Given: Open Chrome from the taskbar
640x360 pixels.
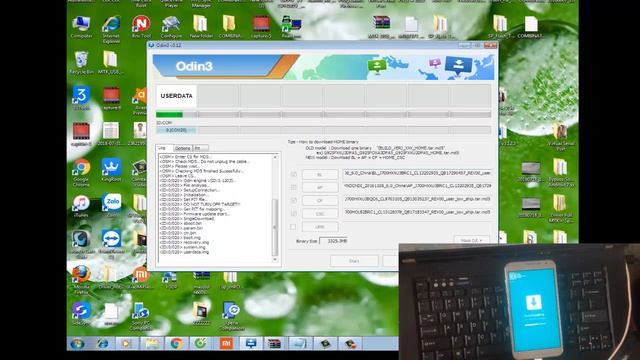Looking at the screenshot, I should [x=176, y=344].
